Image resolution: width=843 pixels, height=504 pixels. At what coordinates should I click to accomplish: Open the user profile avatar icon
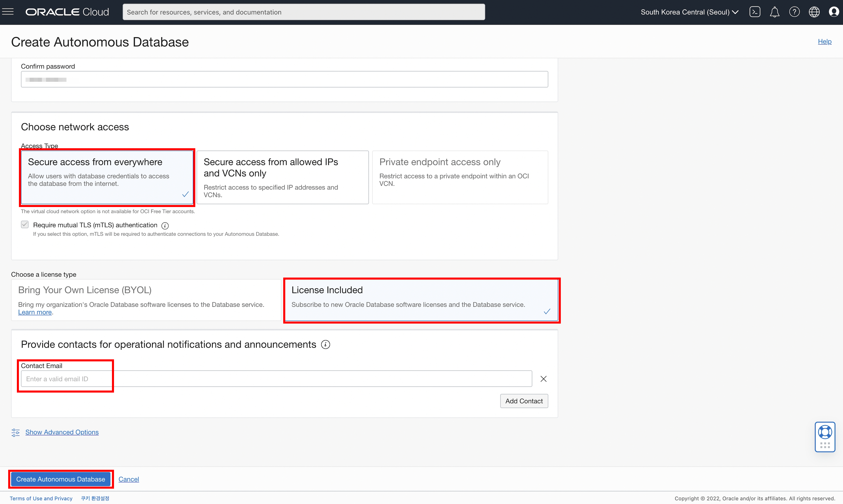[834, 12]
